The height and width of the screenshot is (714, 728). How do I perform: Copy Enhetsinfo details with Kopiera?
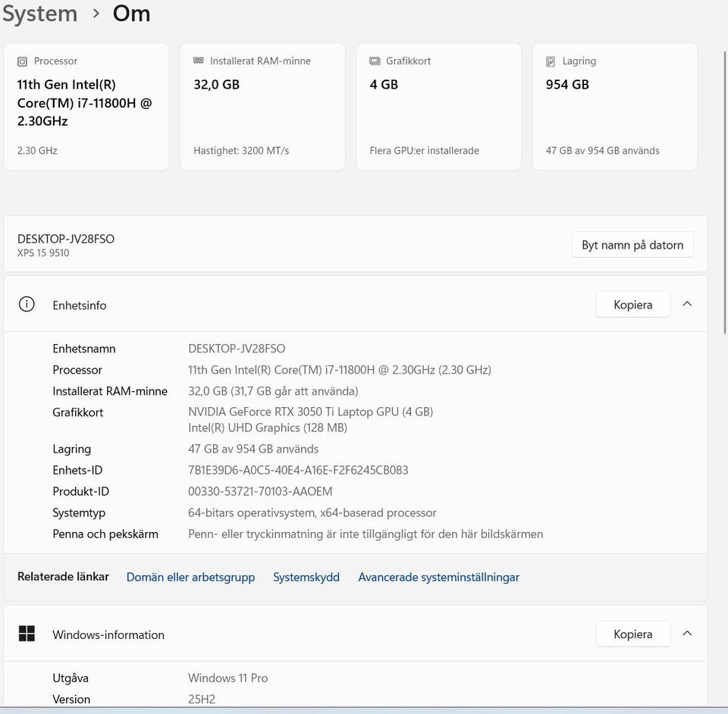pyautogui.click(x=632, y=305)
